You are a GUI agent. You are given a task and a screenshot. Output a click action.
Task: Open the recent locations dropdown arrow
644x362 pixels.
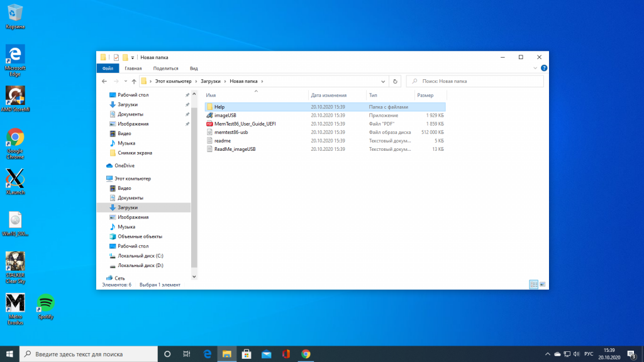(x=125, y=81)
